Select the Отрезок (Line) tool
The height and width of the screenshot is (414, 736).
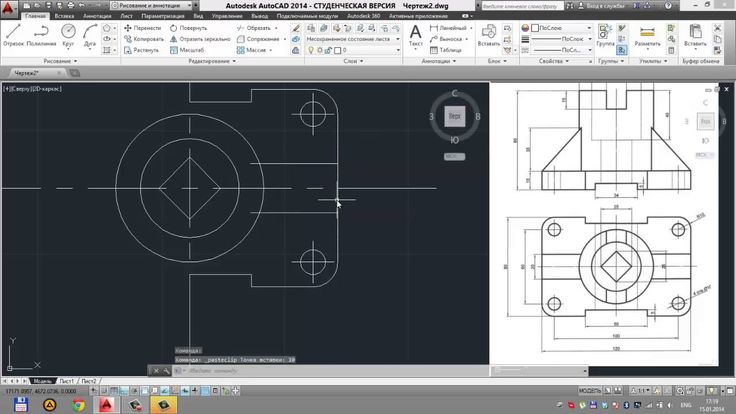coord(13,36)
